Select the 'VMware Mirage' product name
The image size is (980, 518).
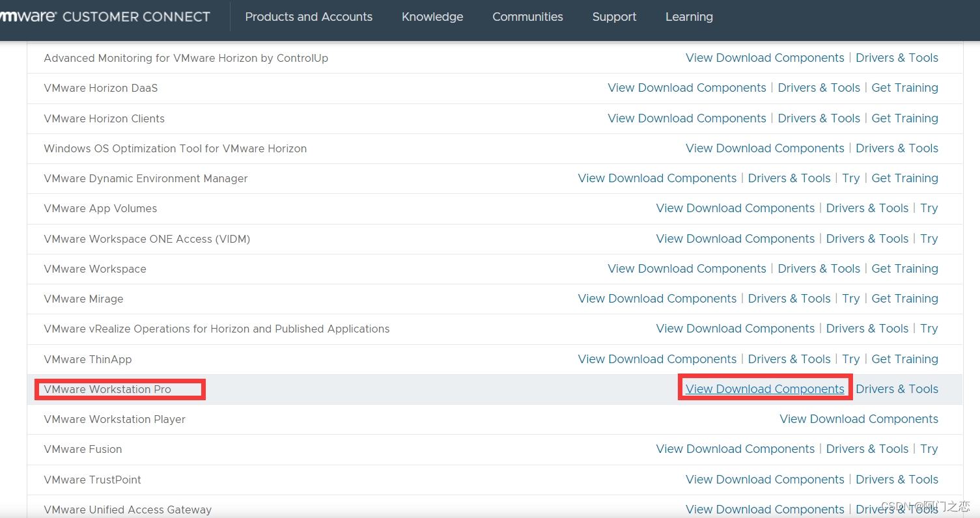83,299
